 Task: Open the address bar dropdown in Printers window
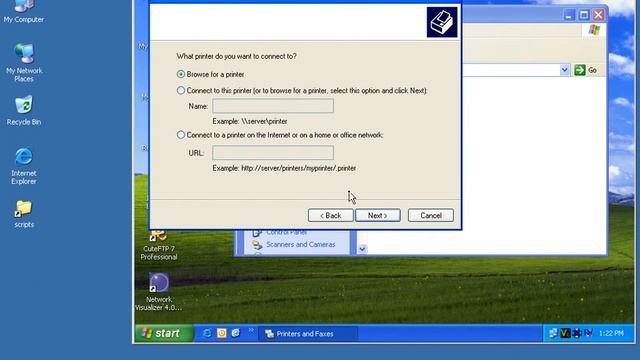pyautogui.click(x=564, y=70)
